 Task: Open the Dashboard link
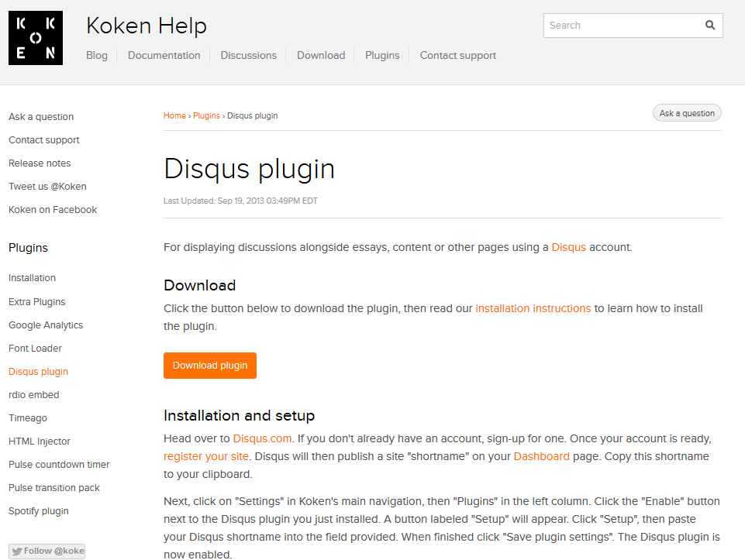541,456
